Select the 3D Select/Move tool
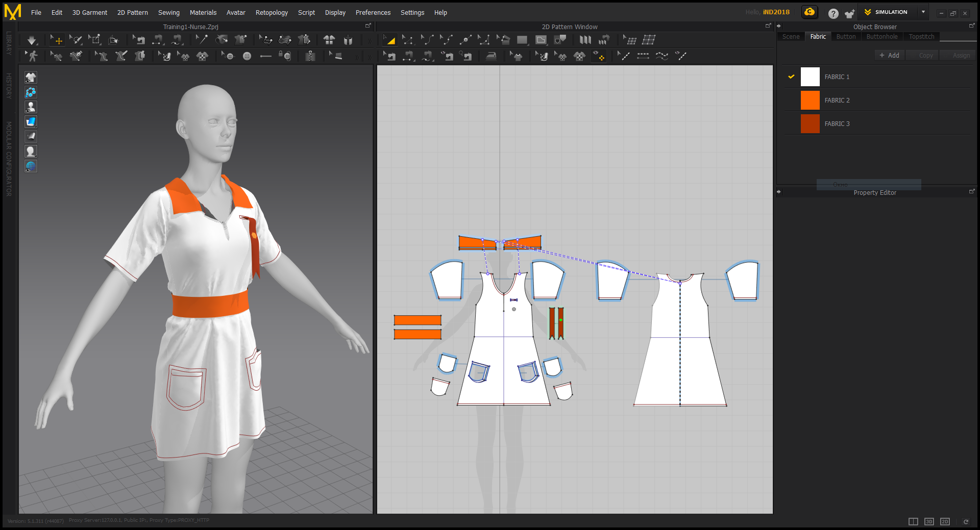 click(x=56, y=40)
